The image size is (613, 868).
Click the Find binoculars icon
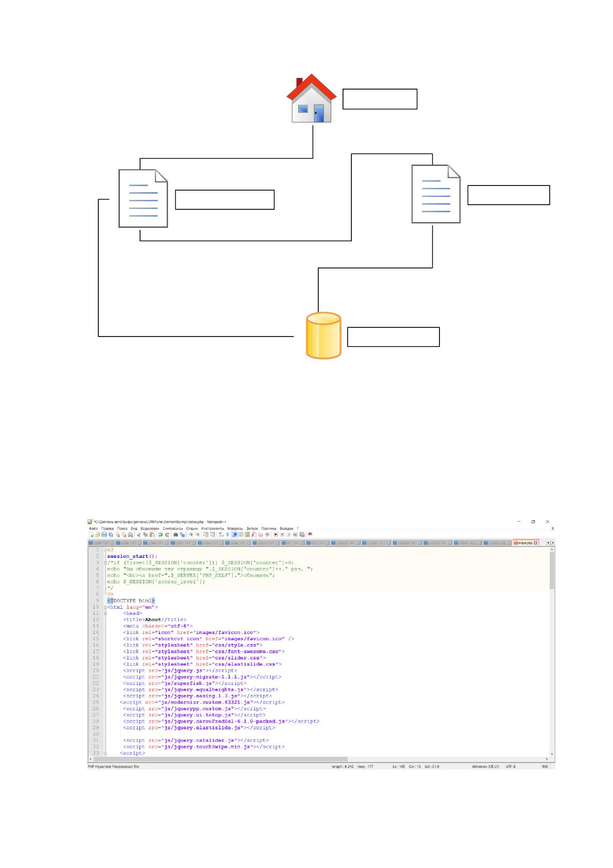point(176,535)
